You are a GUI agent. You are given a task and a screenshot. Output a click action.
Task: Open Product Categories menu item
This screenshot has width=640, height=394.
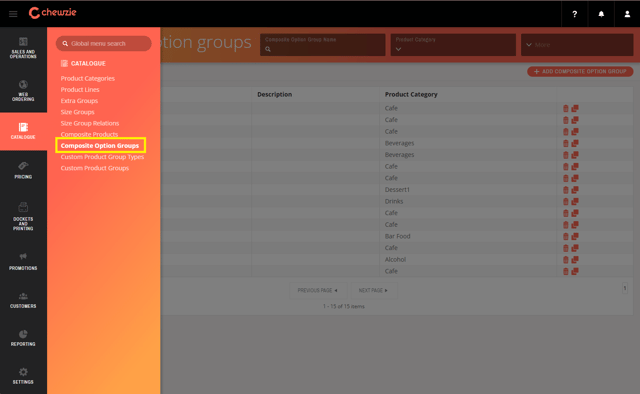pyautogui.click(x=87, y=78)
